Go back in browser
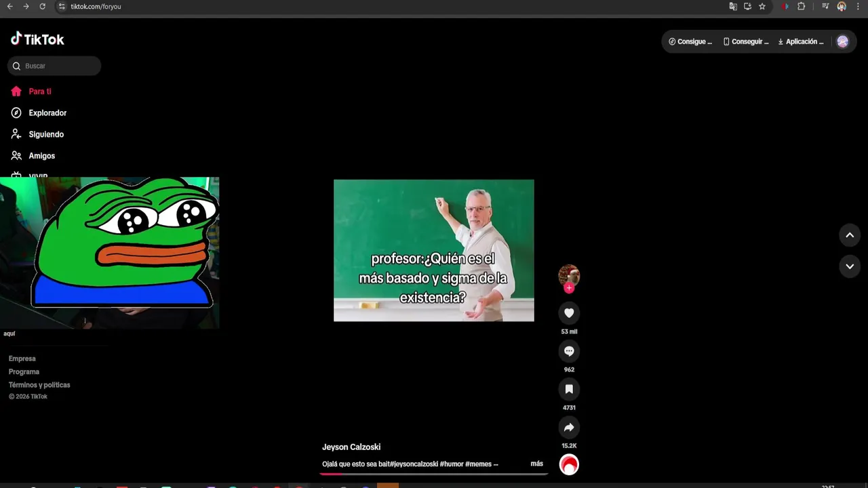The image size is (868, 488). click(x=9, y=6)
